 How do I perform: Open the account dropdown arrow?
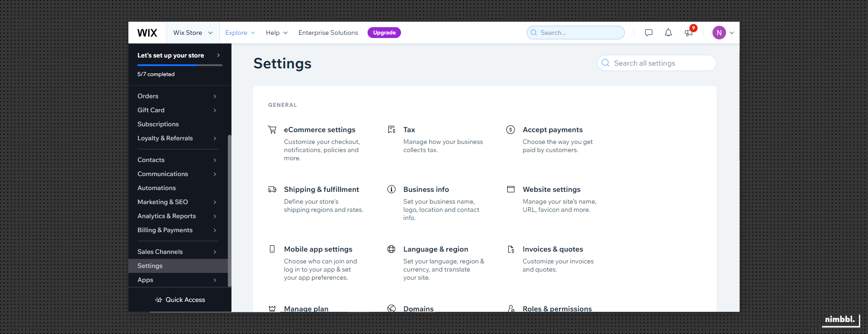click(731, 33)
